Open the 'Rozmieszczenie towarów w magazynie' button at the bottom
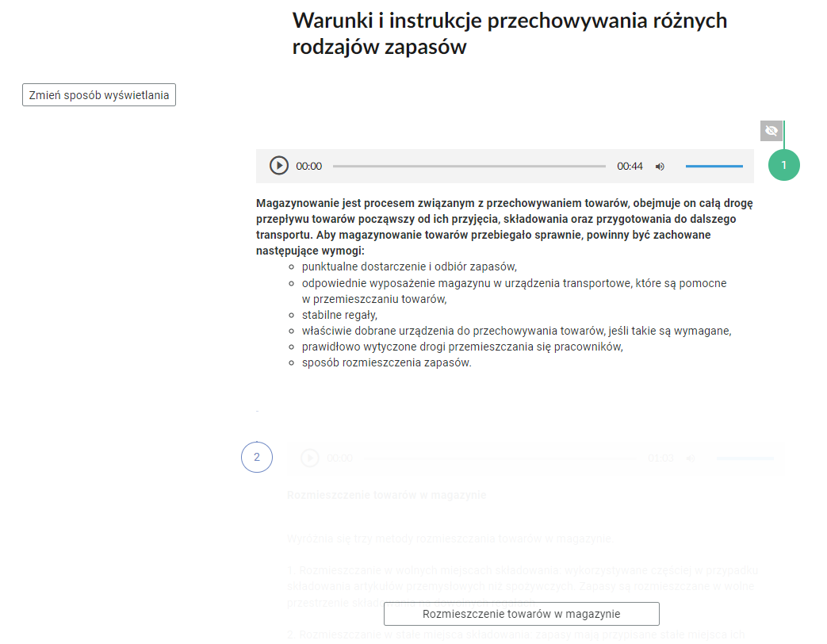Image resolution: width=827 pixels, height=644 pixels. click(522, 614)
